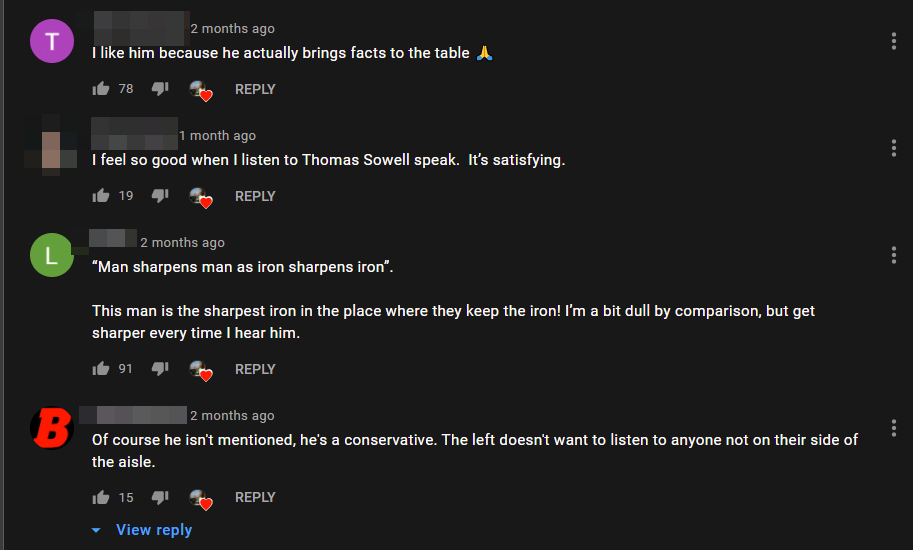The height and width of the screenshot is (550, 913).
Task: Reply to the "brings facts to the table" comment
Action: click(255, 89)
